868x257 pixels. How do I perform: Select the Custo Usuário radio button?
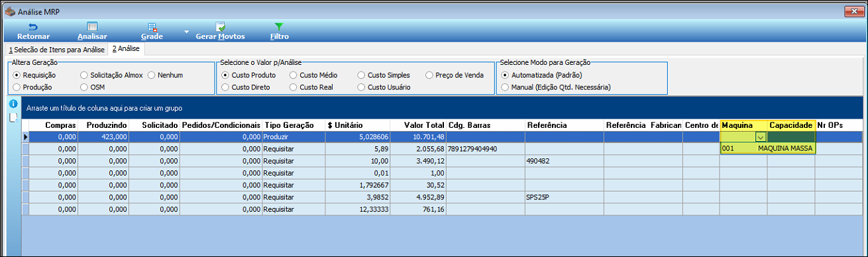tap(361, 87)
